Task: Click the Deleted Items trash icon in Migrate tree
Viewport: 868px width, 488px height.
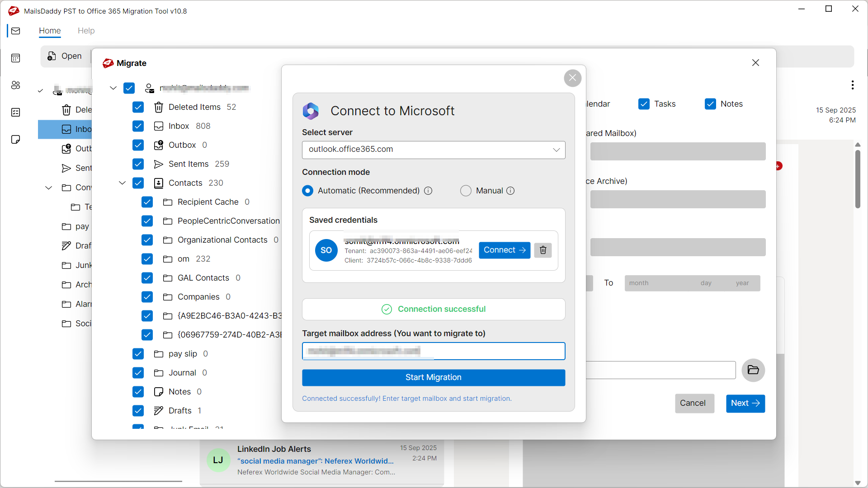Action: (x=159, y=107)
